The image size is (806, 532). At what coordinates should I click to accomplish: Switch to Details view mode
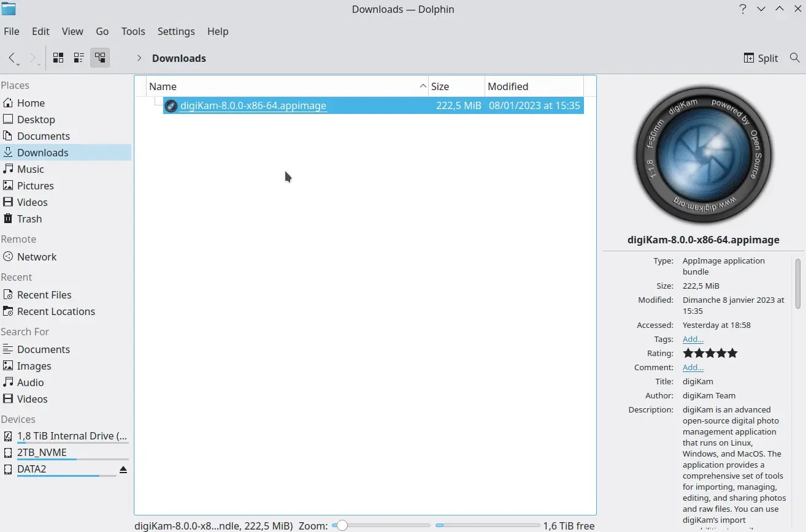pyautogui.click(x=99, y=58)
